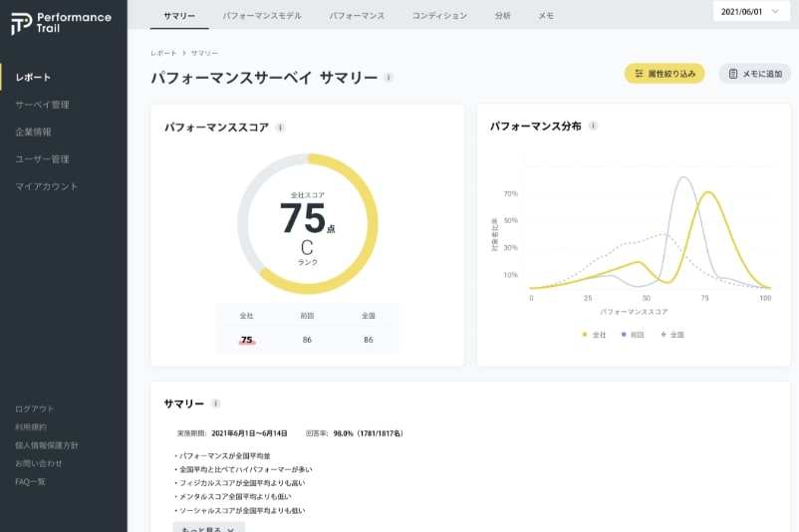This screenshot has height=532, width=799.
Task: Click the info icon next to サマリー heading
Action: click(215, 403)
